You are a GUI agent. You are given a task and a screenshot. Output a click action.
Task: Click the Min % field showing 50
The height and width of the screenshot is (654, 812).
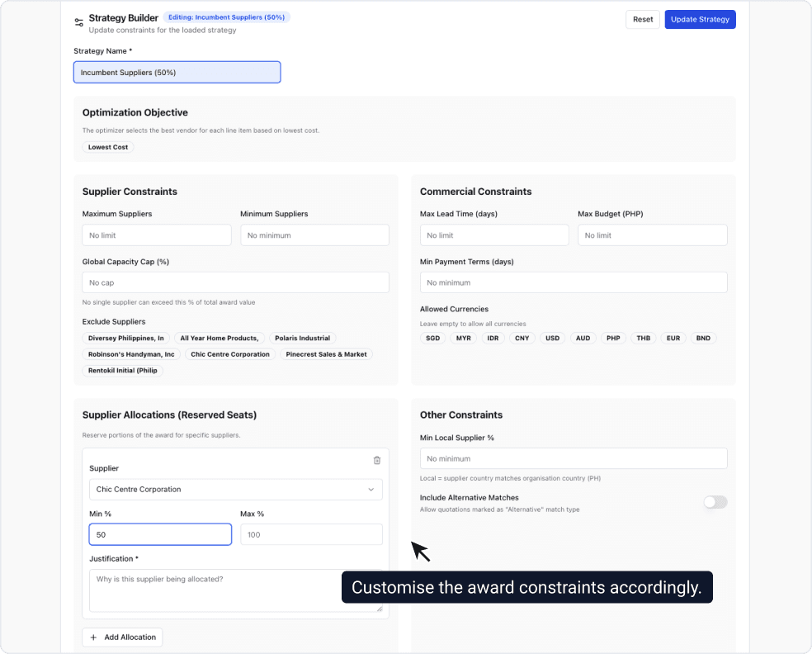coord(159,533)
